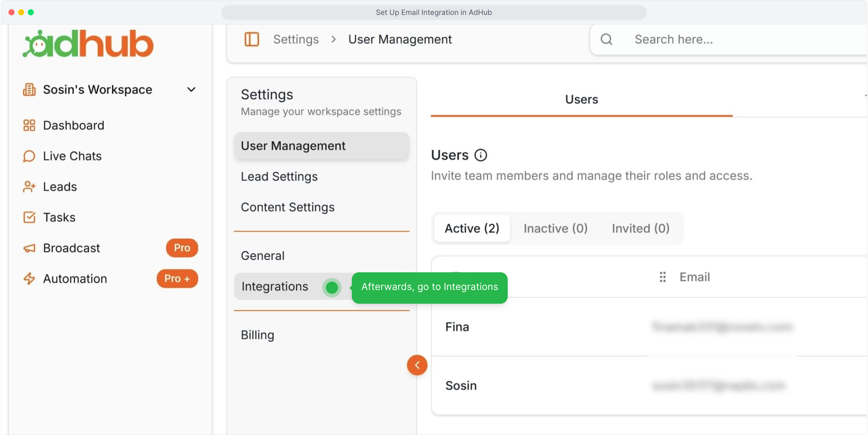Click the Sosin user row name

pos(461,385)
